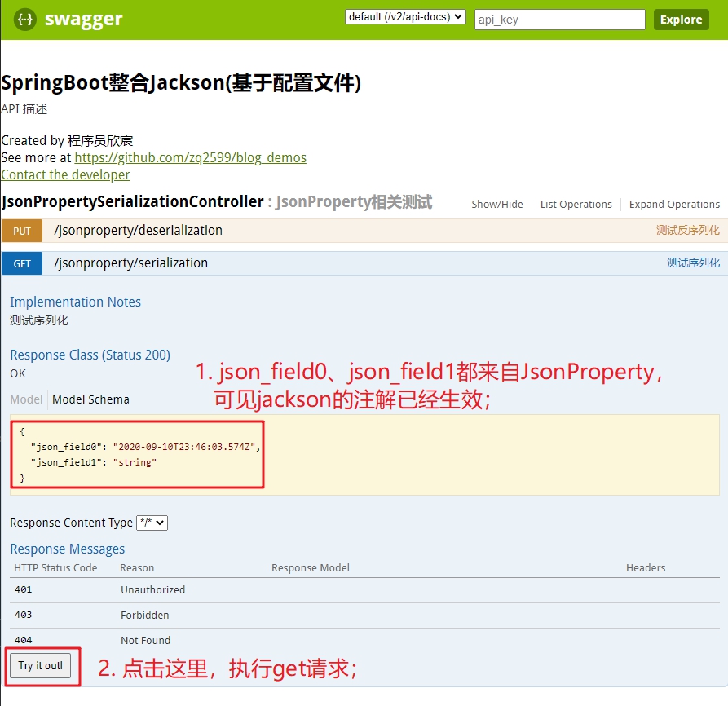Click the "json_field1": "string" line

tap(94, 463)
